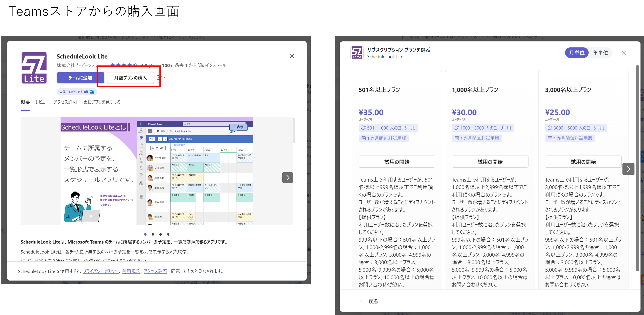Open the プライバシー ポリシー link
644x315 pixels.
pos(101,271)
